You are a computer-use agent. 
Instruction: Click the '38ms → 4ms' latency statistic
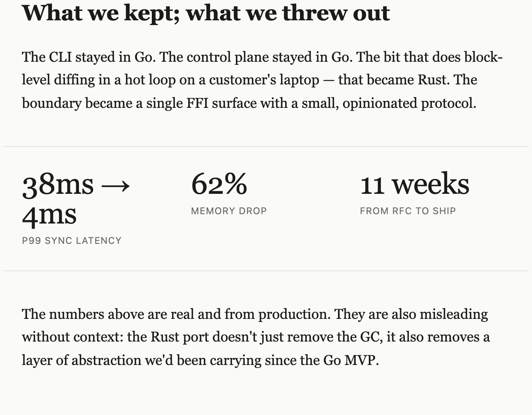pyautogui.click(x=76, y=199)
